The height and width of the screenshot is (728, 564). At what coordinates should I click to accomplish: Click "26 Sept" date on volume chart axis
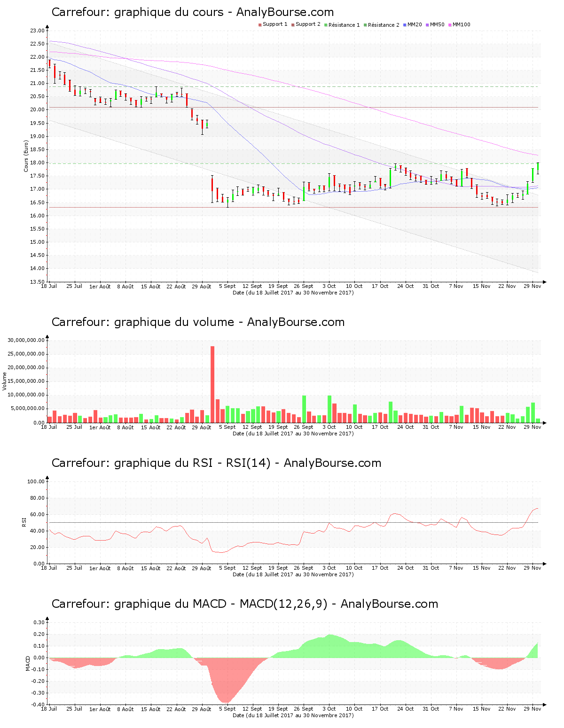[x=304, y=427]
